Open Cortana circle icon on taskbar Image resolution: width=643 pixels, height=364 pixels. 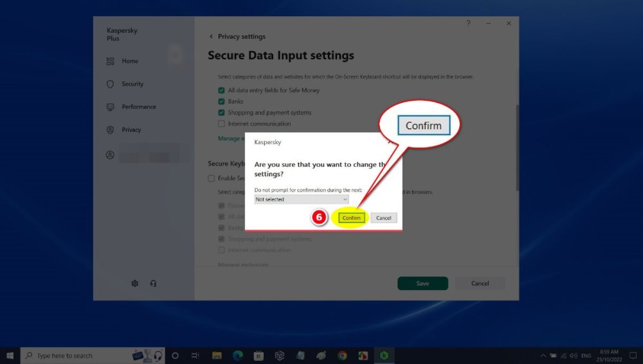tap(175, 356)
